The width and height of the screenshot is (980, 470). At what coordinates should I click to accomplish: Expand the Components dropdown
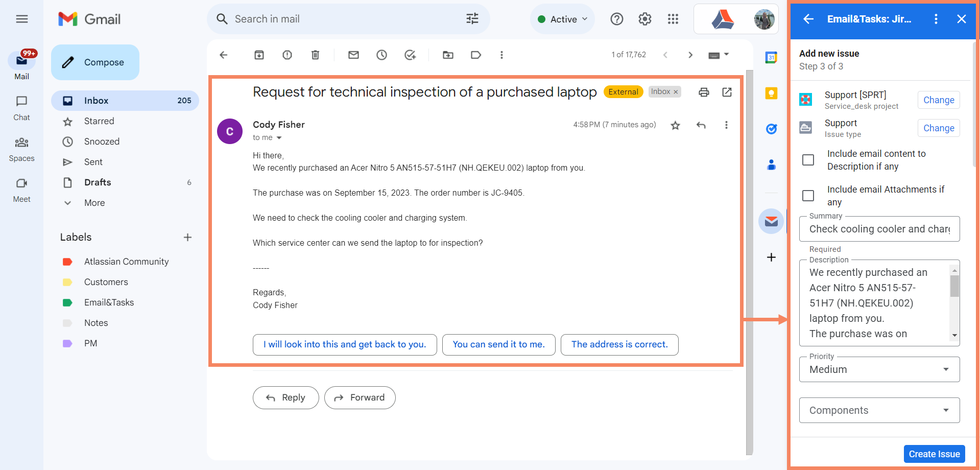879,410
